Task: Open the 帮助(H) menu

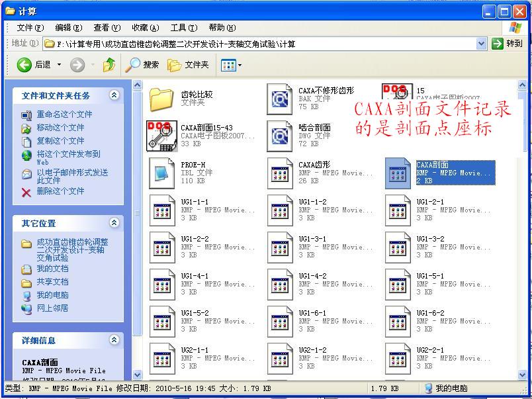Action: [222, 28]
